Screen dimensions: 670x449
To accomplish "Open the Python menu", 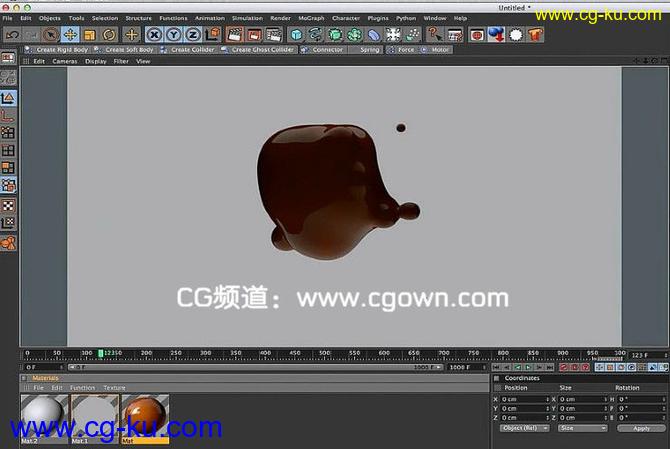I will pyautogui.click(x=406, y=18).
